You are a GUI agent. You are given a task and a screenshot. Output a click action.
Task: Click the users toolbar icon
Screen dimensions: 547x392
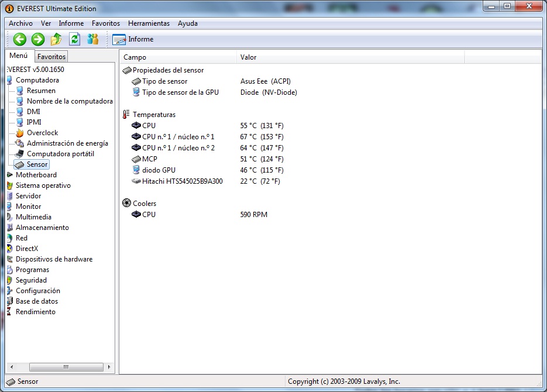click(x=93, y=39)
